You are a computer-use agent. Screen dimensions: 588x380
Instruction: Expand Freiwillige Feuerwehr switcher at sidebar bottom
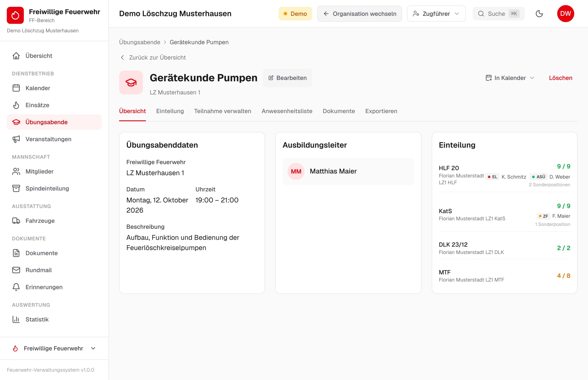pyautogui.click(x=54, y=348)
